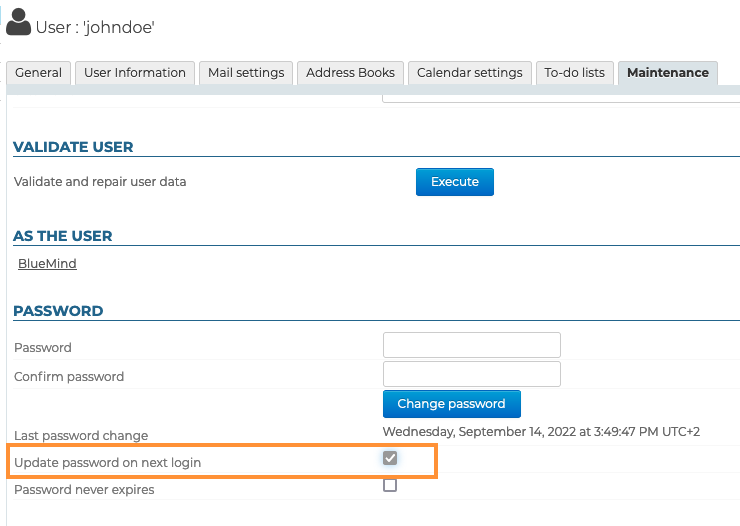740x526 pixels.
Task: Switch to the User Information tab
Action: click(x=135, y=73)
